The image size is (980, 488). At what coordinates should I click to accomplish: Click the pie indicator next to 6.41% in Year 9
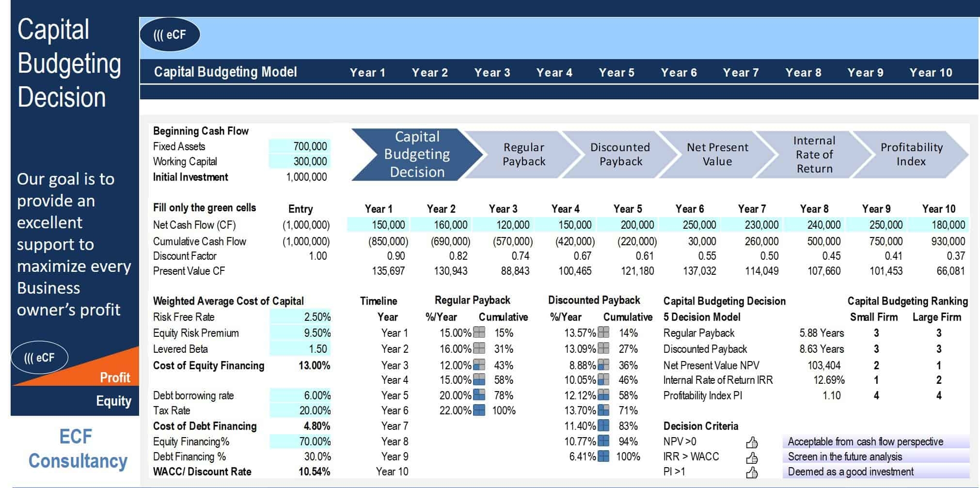tap(602, 457)
